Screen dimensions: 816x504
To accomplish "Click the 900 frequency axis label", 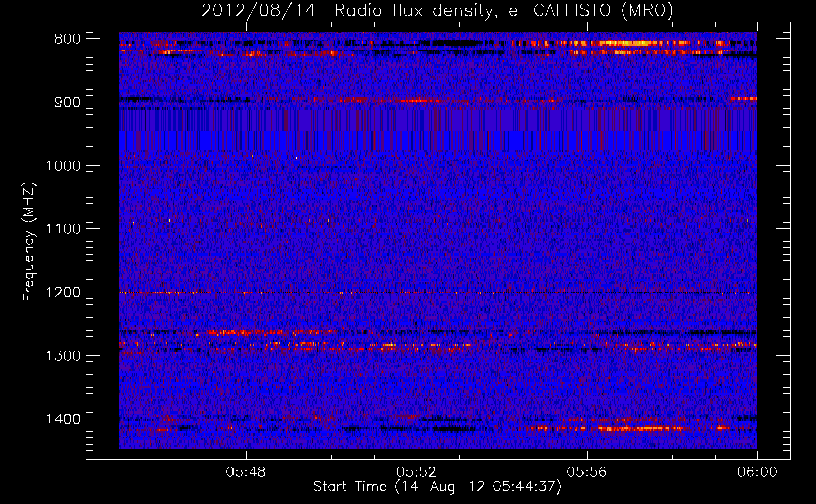I will (67, 102).
